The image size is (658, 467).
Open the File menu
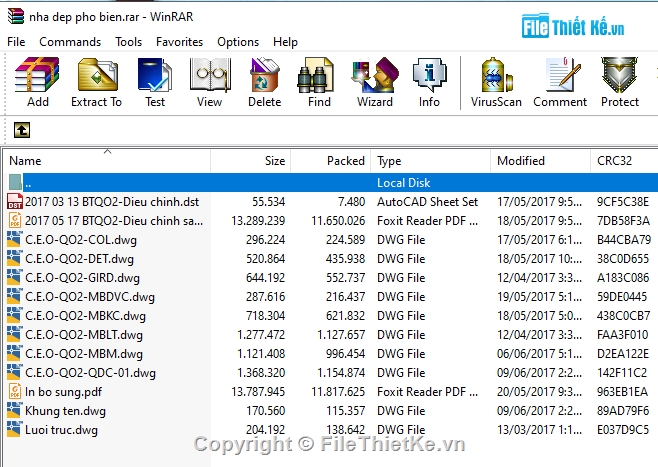[x=16, y=42]
